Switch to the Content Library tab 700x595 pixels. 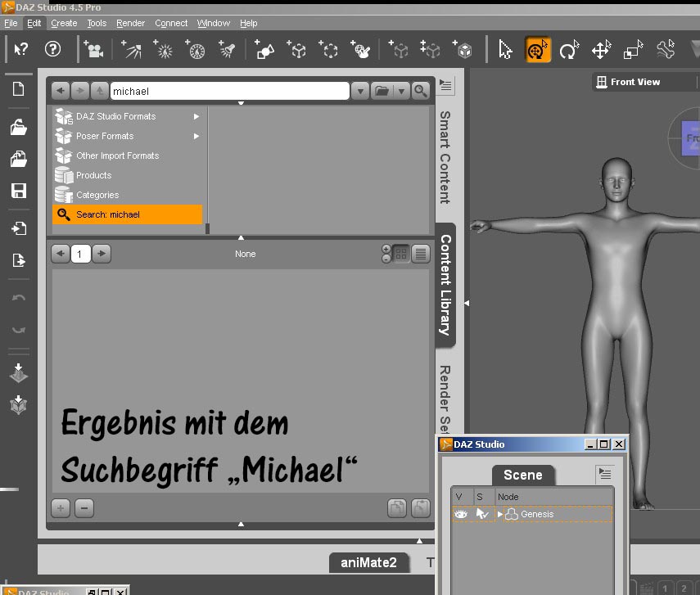(445, 285)
